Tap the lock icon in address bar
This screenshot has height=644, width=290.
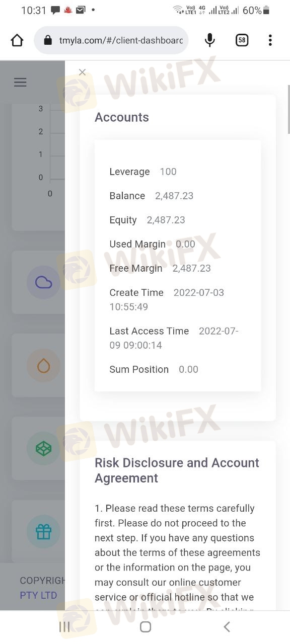point(48,40)
